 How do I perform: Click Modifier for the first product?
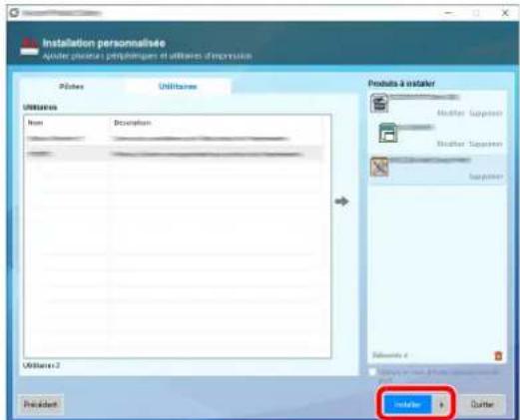pyautogui.click(x=450, y=113)
